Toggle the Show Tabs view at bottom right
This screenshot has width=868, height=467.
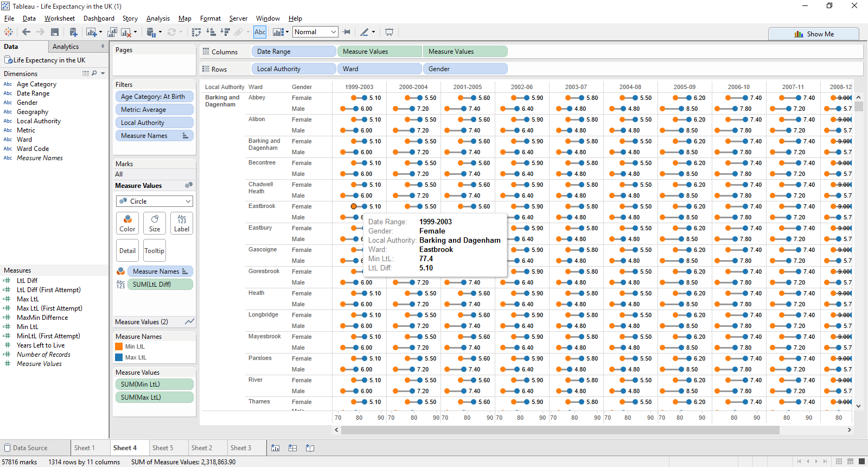click(861, 462)
